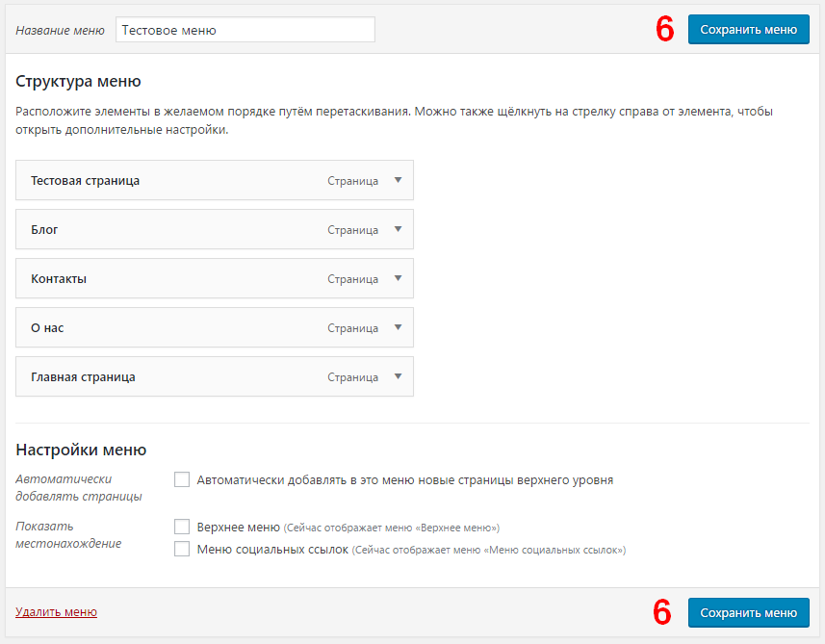
Task: Check the Меню социальных ссылок checkbox
Action: click(182, 549)
